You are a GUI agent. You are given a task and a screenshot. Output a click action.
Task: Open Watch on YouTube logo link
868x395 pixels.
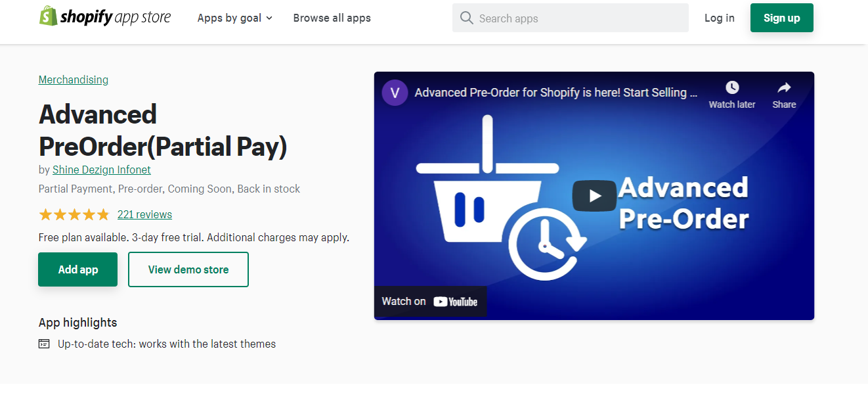tap(430, 302)
